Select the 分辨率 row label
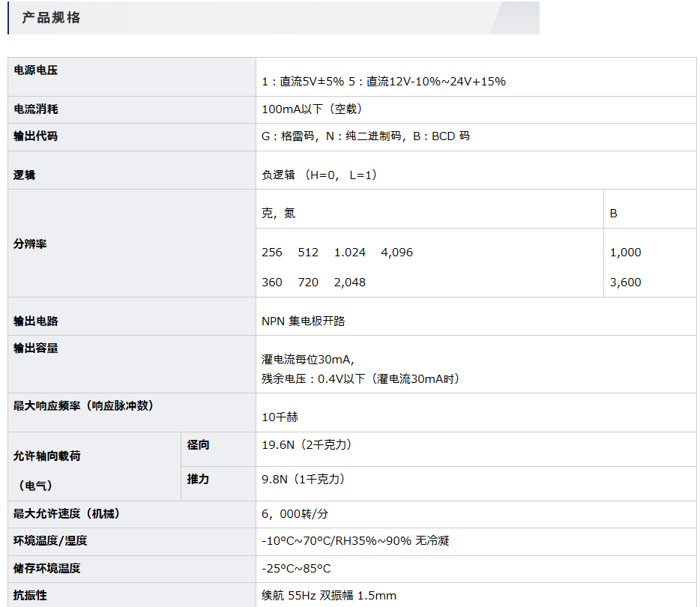Screen dimensions: 700x607 (30, 244)
